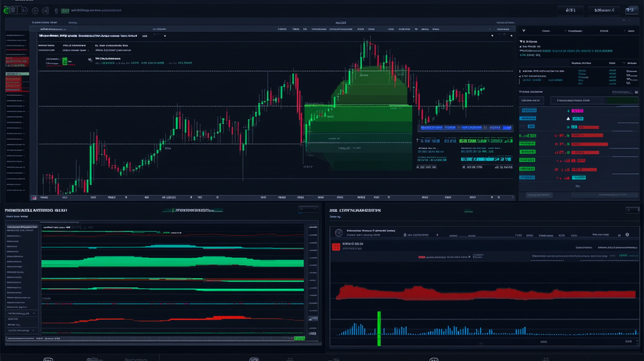Click the magenta tag in the order book
Image resolution: width=644 pixels, height=361 pixels.
point(578,112)
